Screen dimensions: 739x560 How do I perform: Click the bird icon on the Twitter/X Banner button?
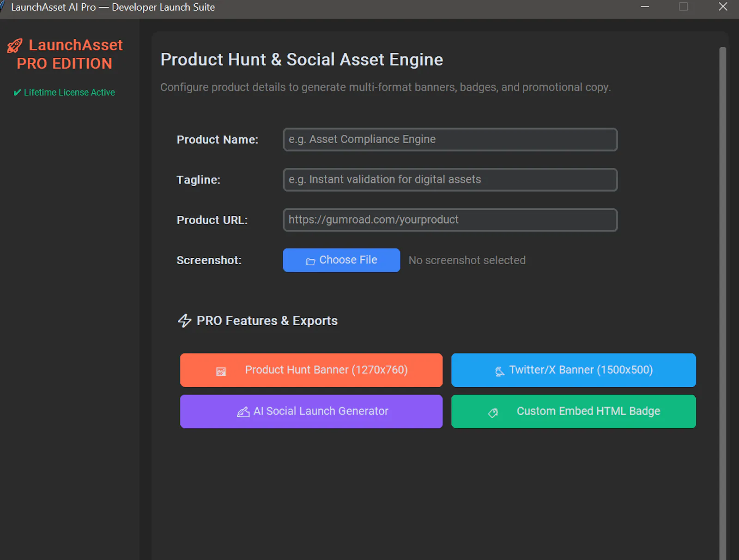click(500, 371)
